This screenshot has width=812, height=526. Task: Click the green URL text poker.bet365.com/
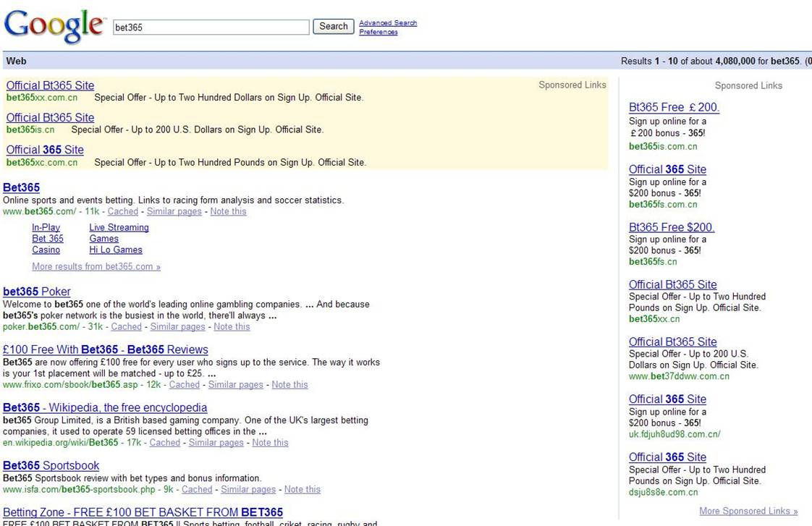click(x=41, y=327)
